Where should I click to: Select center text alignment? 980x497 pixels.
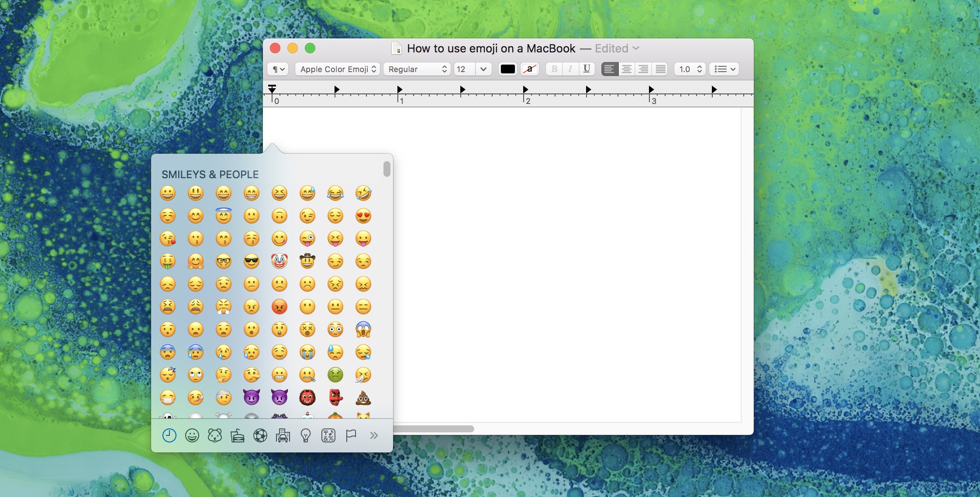627,69
